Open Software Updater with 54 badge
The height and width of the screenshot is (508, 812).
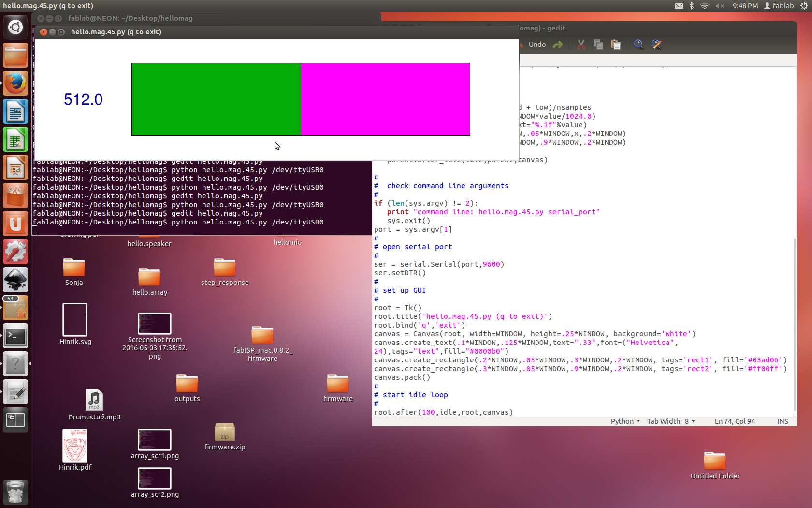(15, 308)
